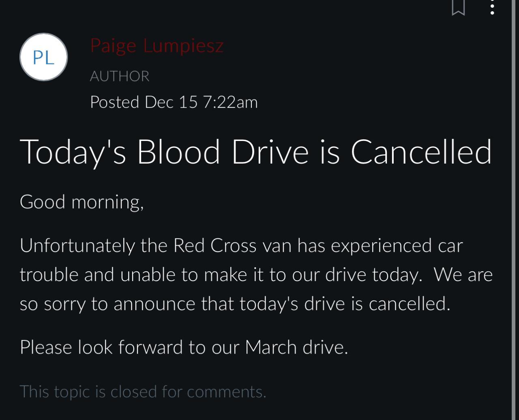Click the topic is closed for comments notice

(x=143, y=392)
